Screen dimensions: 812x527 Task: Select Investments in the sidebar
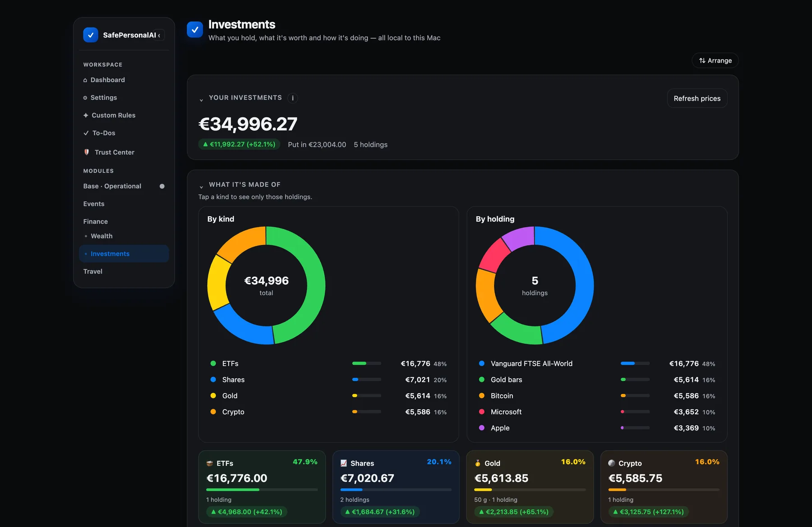coord(124,254)
